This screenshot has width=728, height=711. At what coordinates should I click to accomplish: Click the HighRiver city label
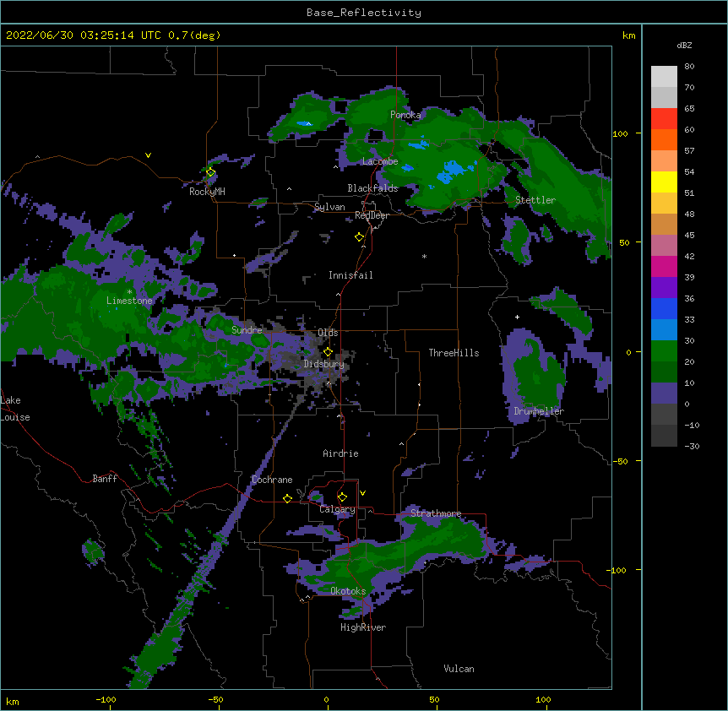(x=363, y=627)
